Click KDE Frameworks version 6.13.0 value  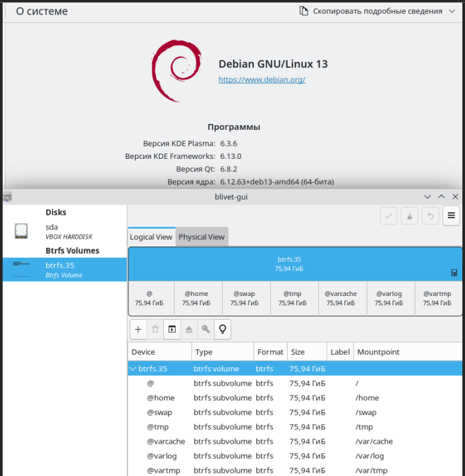coord(231,156)
